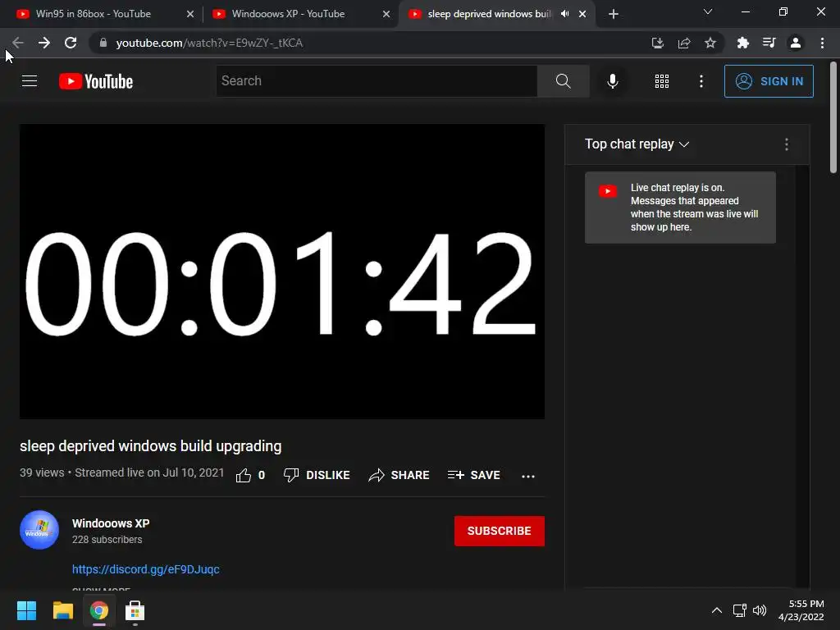
Task: Start voice search with the microphone
Action: [x=612, y=81]
